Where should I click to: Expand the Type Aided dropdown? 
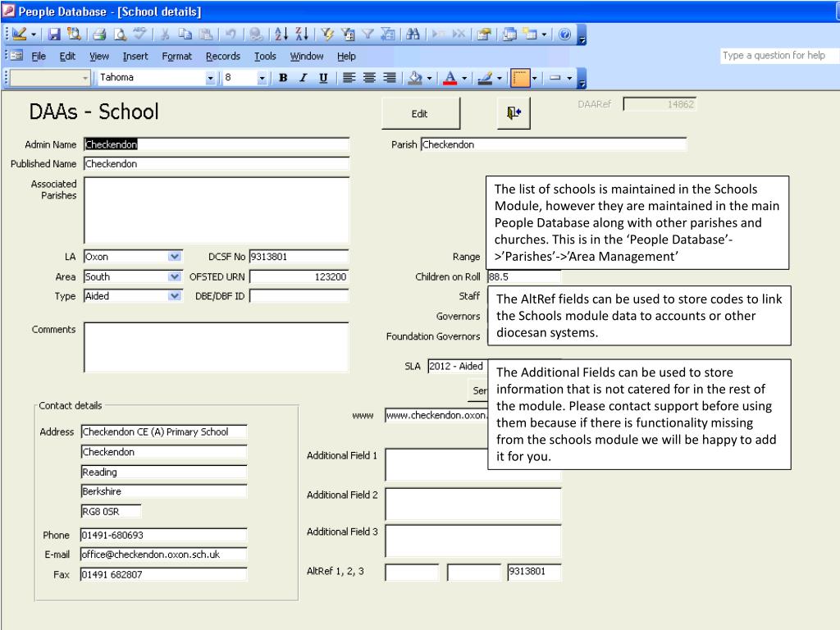click(175, 295)
